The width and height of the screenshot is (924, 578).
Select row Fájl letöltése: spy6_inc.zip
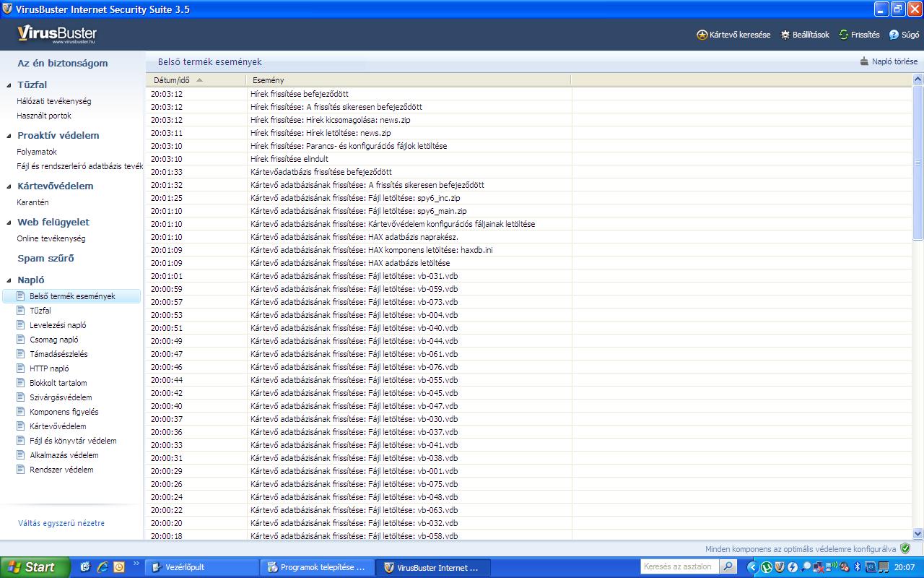(x=529, y=198)
